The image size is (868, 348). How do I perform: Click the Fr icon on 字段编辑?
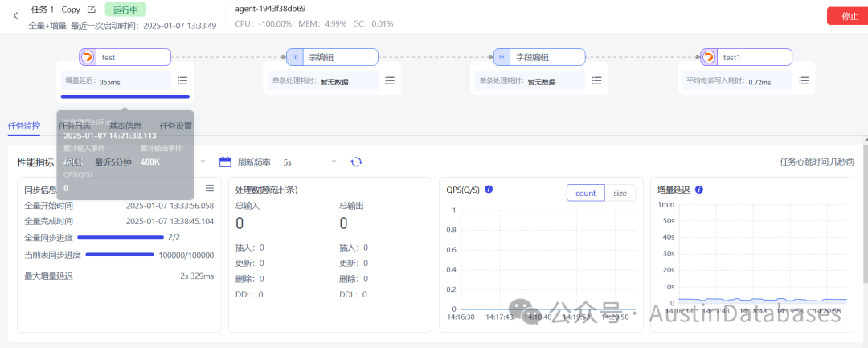coord(502,57)
